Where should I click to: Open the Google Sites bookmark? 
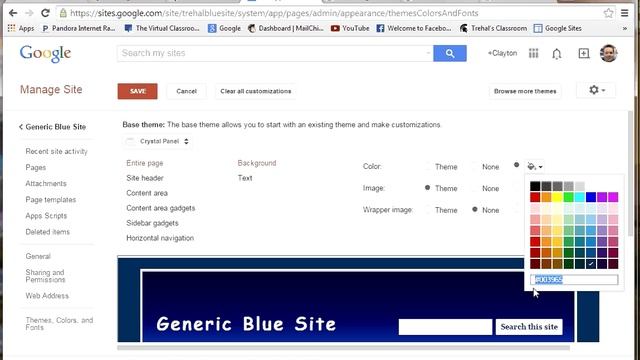coord(558,28)
